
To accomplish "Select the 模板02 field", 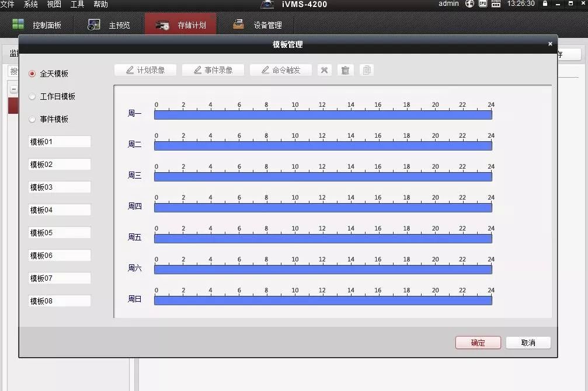I will click(x=59, y=164).
